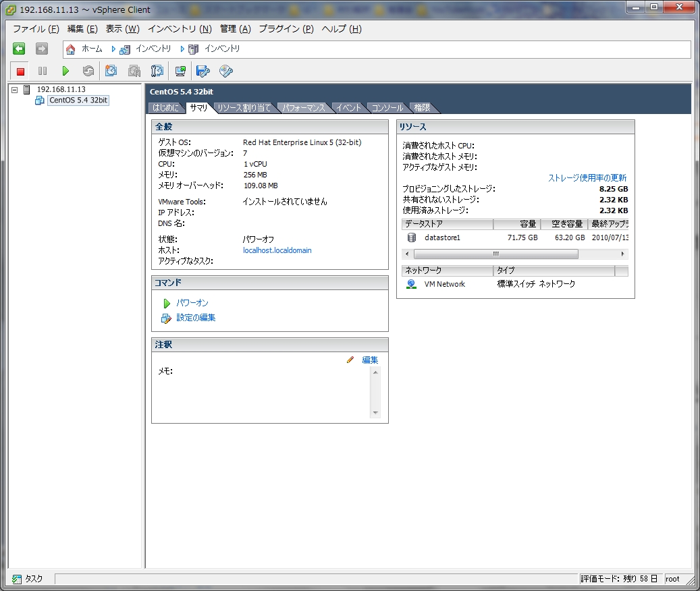Open the プラグイン (P) menu
700x591 pixels.
click(x=286, y=29)
